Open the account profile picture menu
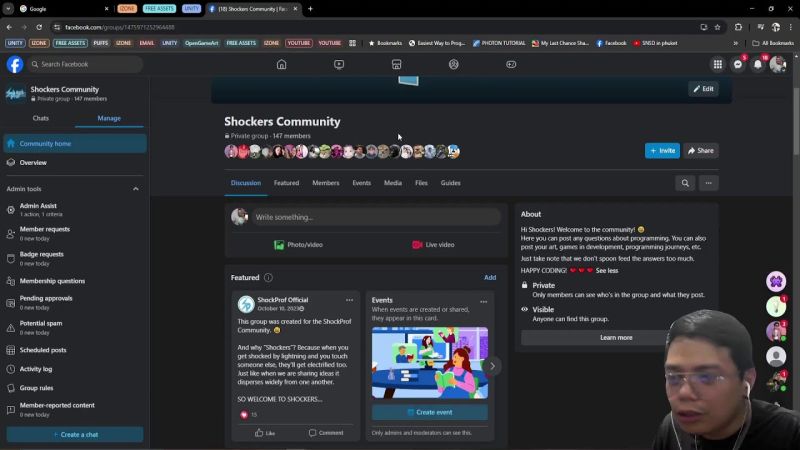The width and height of the screenshot is (800, 450). (778, 64)
